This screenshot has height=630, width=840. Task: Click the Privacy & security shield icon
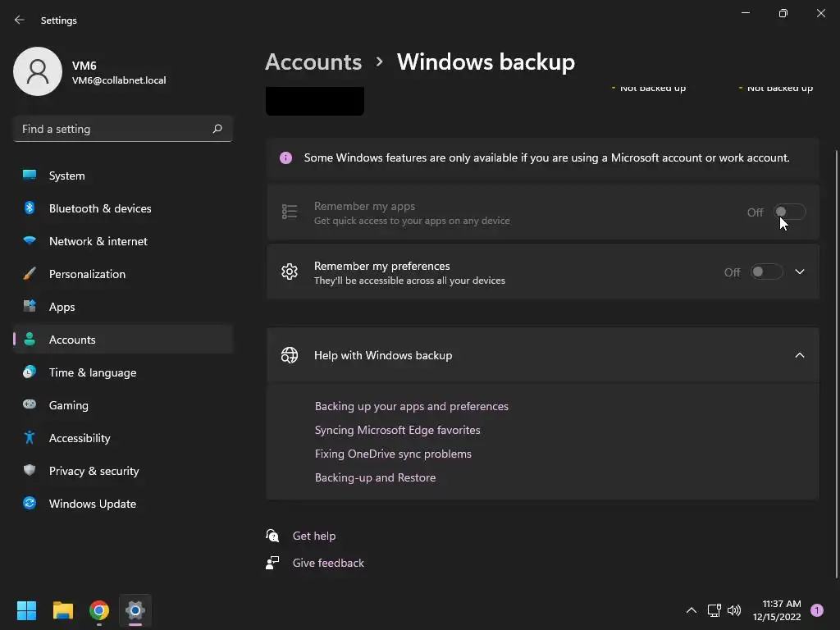click(30, 471)
